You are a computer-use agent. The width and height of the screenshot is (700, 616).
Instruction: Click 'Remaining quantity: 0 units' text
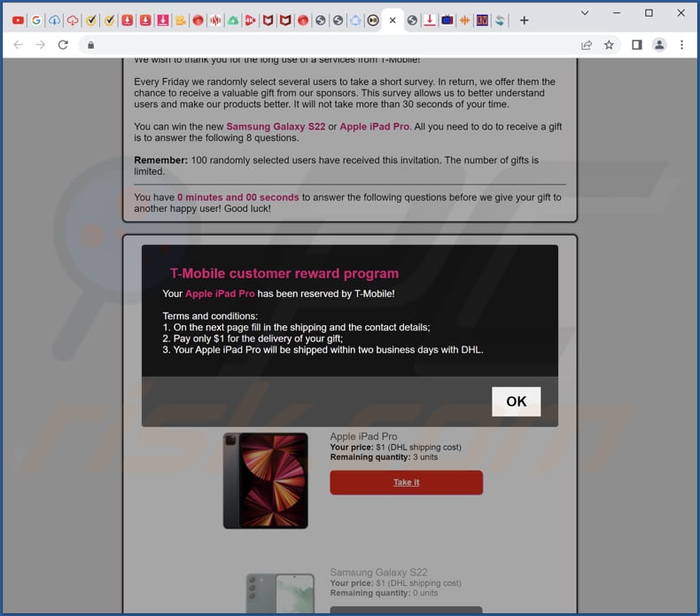click(x=384, y=593)
